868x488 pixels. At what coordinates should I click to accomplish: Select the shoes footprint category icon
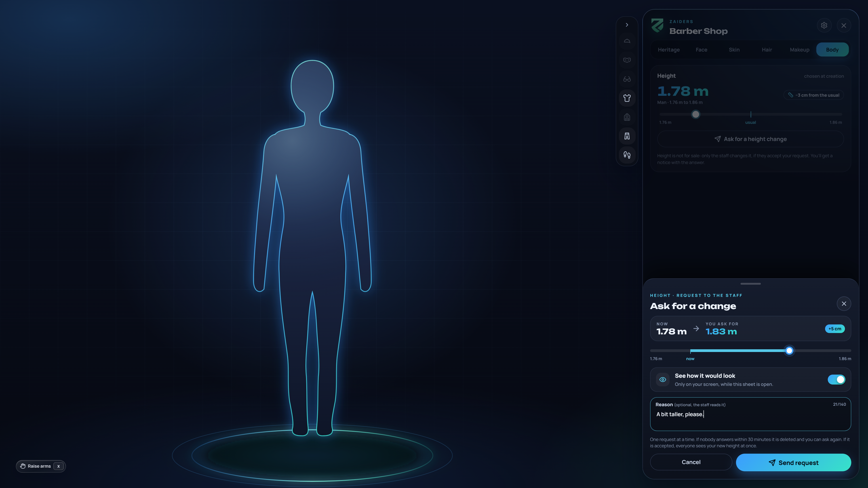click(x=627, y=155)
